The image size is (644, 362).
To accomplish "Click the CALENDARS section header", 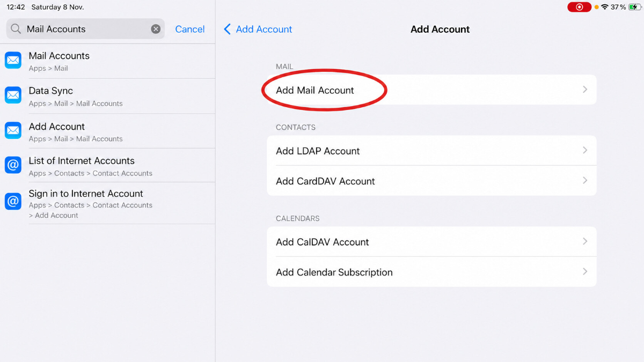I will tap(298, 218).
